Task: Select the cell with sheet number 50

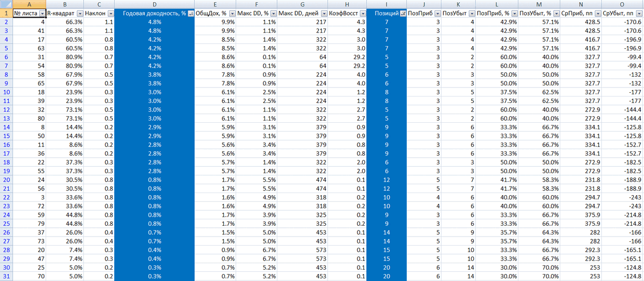Action: coord(29,136)
